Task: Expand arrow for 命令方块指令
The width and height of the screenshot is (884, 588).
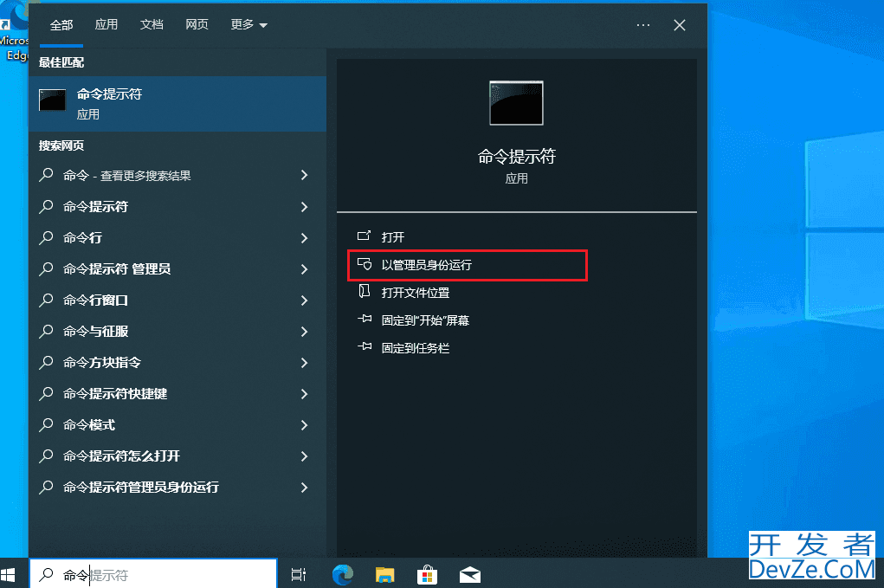Action: tap(305, 363)
